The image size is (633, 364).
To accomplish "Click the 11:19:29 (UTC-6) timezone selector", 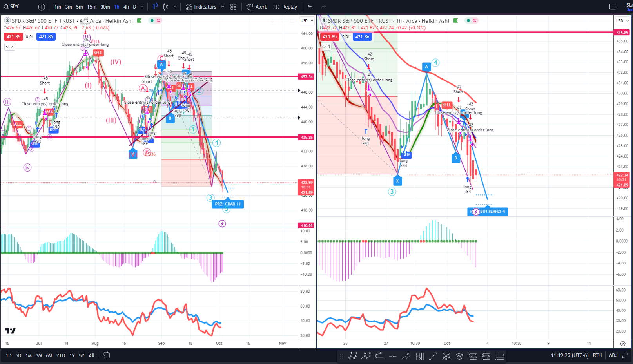I will [570, 355].
